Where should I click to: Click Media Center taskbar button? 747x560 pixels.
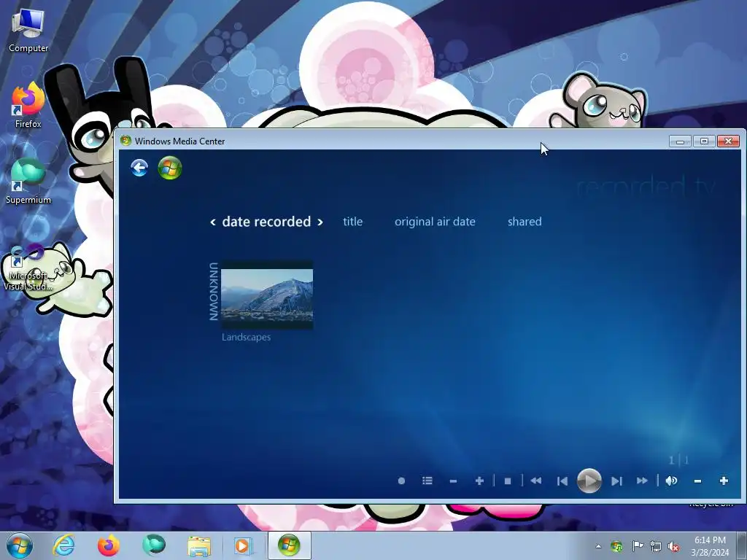tap(289, 545)
